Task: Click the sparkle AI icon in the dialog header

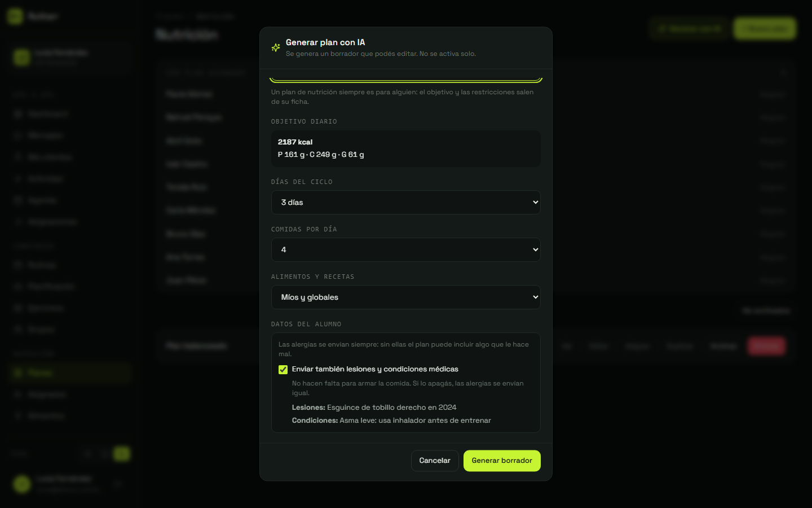Action: click(x=276, y=47)
